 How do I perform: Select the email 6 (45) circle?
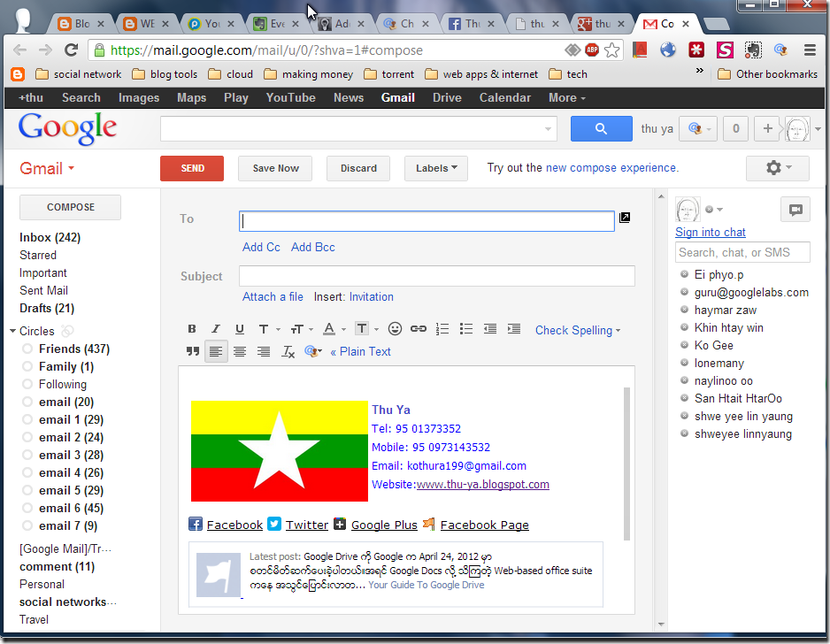point(71,509)
